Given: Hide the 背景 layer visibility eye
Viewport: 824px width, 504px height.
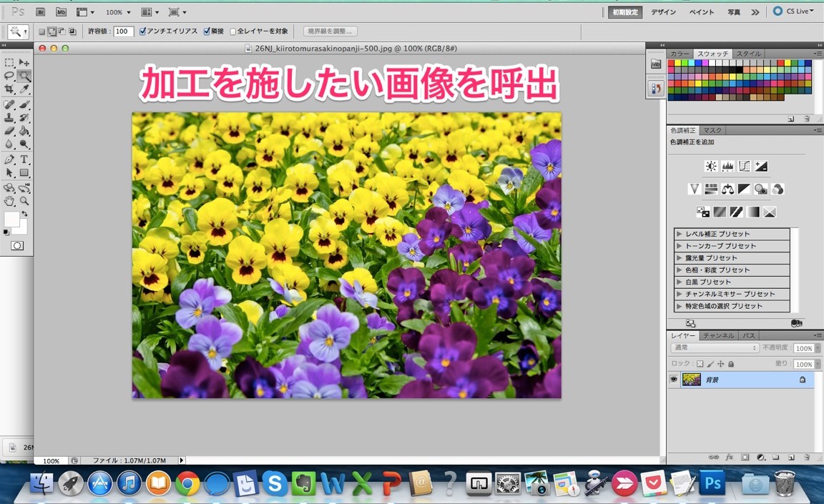Looking at the screenshot, I should tap(673, 379).
